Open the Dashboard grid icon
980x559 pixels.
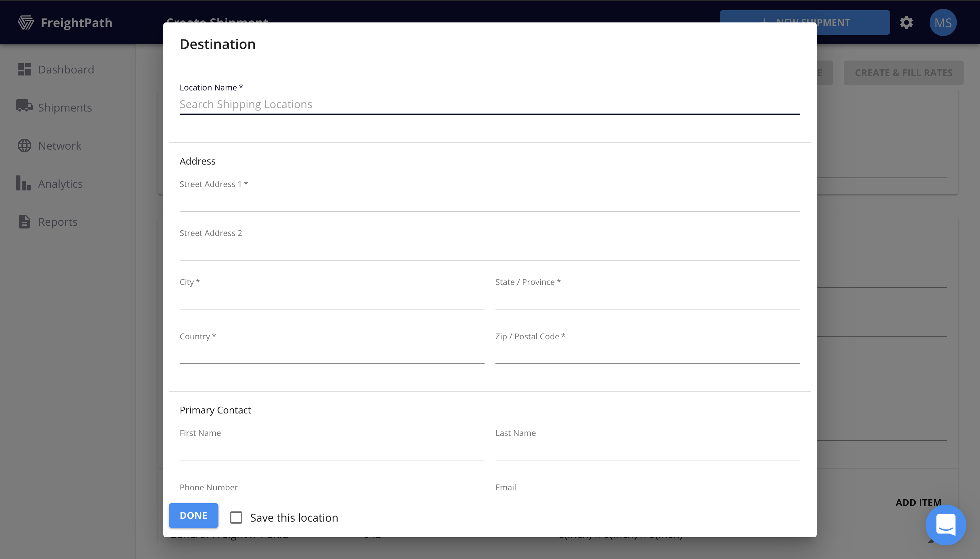coord(24,69)
